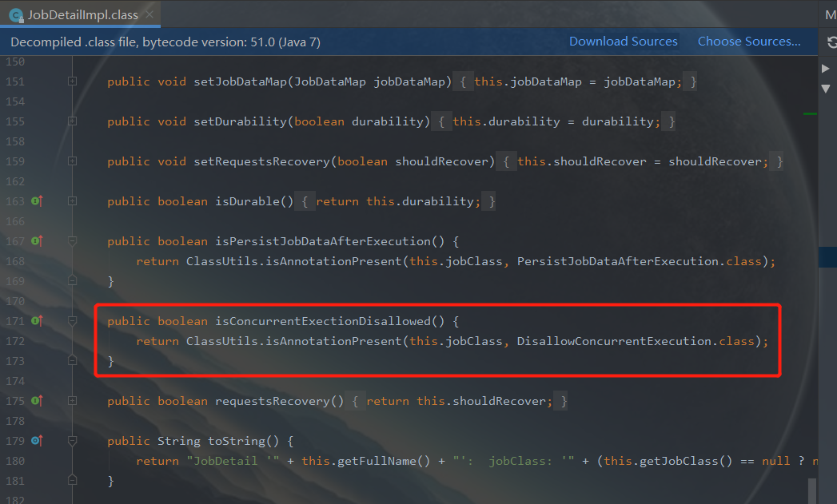The height and width of the screenshot is (504, 837).
Task: Click implements-method gutter icon on line 175
Action: tap(37, 400)
